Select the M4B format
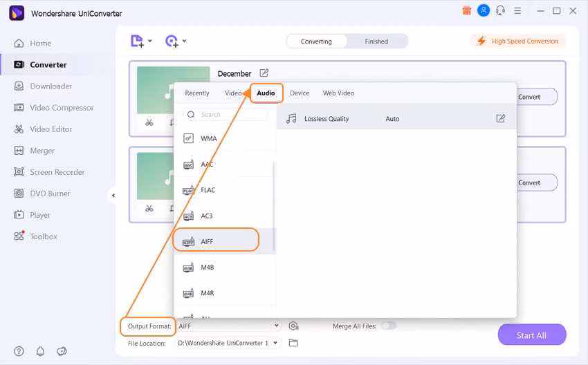The height and width of the screenshot is (365, 588). (x=225, y=268)
